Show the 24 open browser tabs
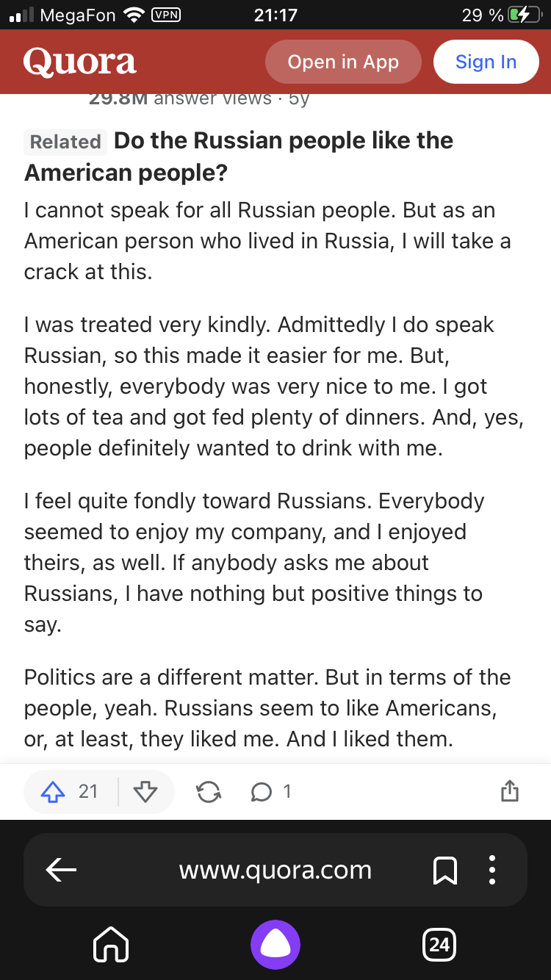 [439, 944]
